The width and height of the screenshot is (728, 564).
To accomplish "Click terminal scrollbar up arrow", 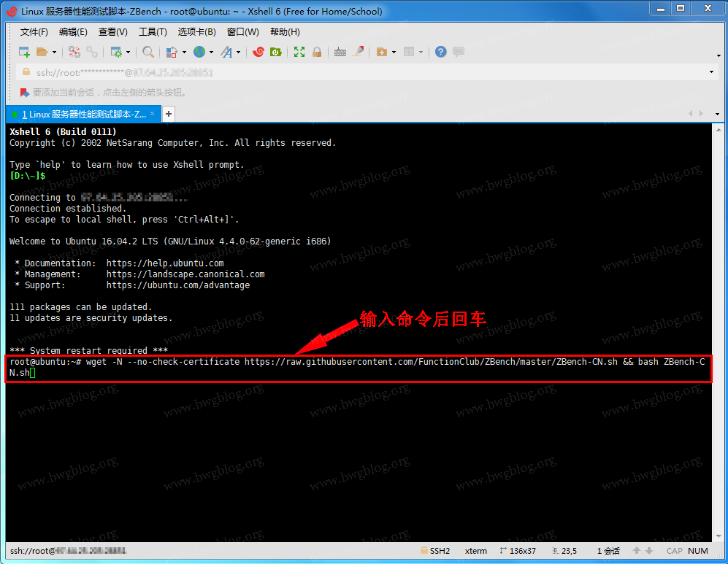I will (x=719, y=130).
